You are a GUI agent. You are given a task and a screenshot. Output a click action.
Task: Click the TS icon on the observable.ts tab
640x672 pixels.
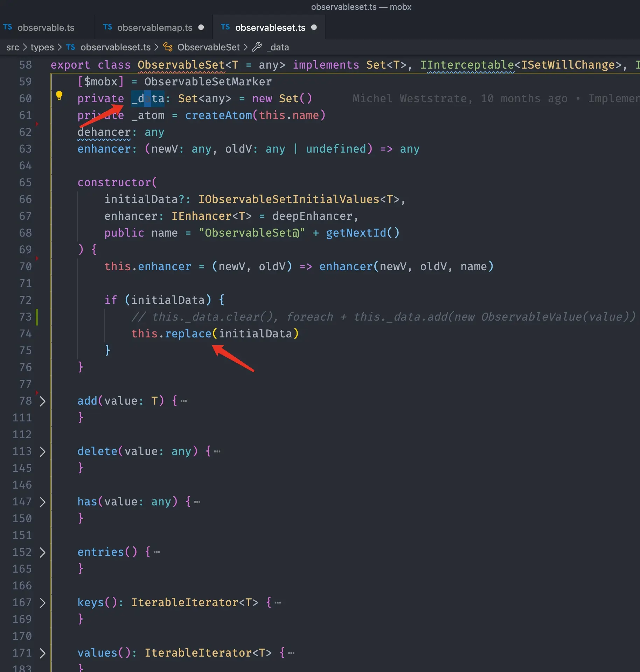(8, 27)
